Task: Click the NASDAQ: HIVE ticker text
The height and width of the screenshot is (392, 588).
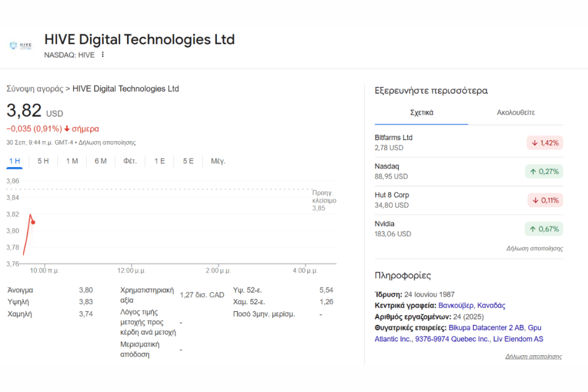Action: point(69,55)
